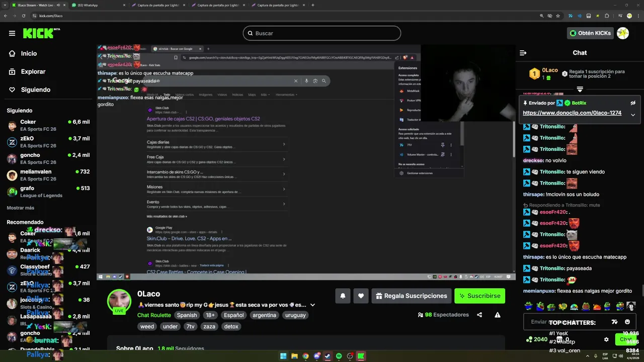Open the Chat Roulette category link

coord(154,315)
